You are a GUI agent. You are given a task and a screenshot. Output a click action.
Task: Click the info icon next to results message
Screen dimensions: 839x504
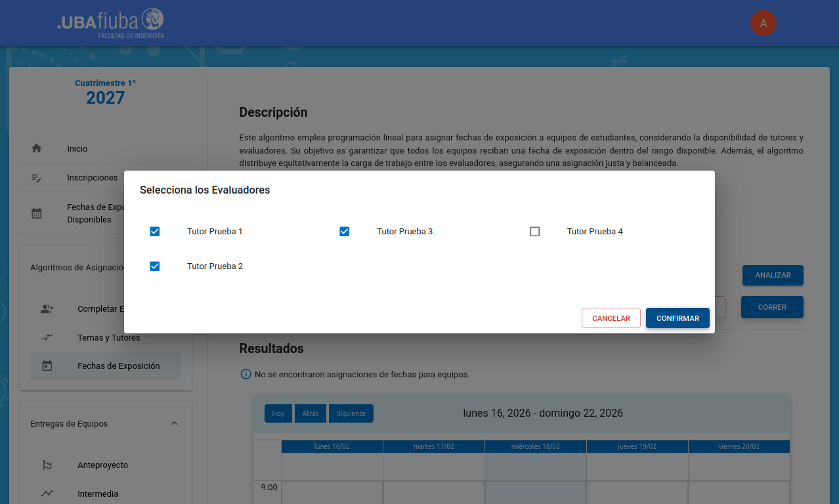[246, 374]
